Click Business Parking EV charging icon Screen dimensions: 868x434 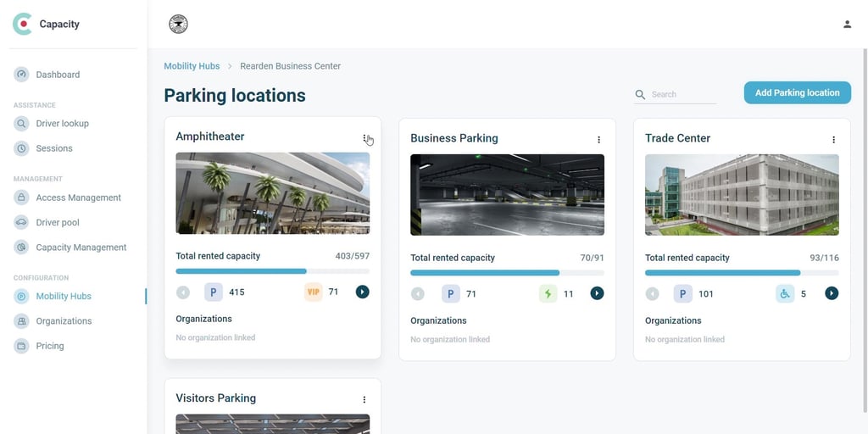548,293
